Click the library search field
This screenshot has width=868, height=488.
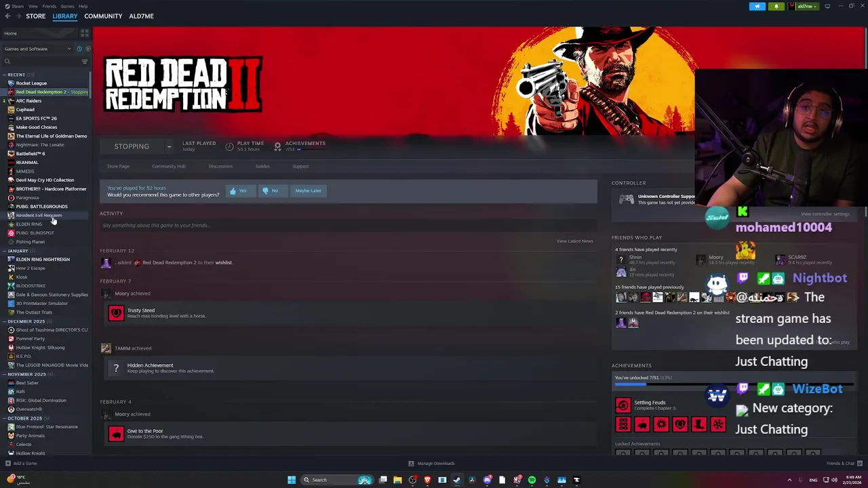point(41,62)
